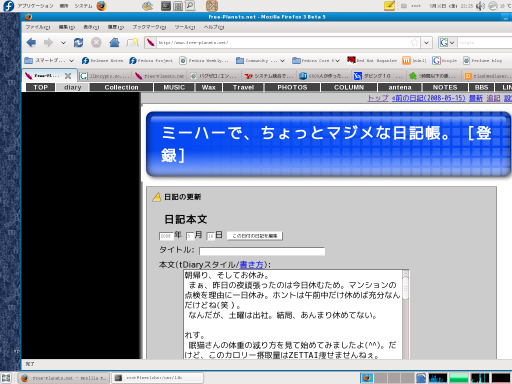
Task: Click the year input field
Action: click(166, 236)
